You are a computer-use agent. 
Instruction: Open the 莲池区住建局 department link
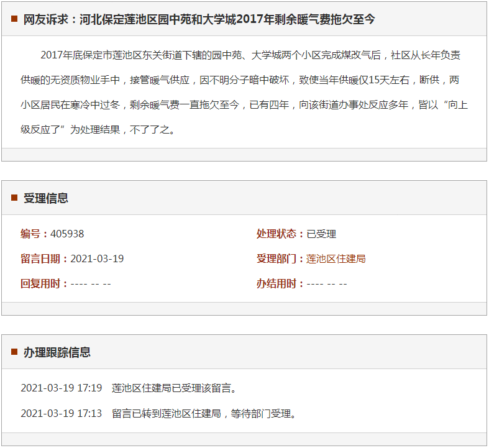[x=336, y=258]
